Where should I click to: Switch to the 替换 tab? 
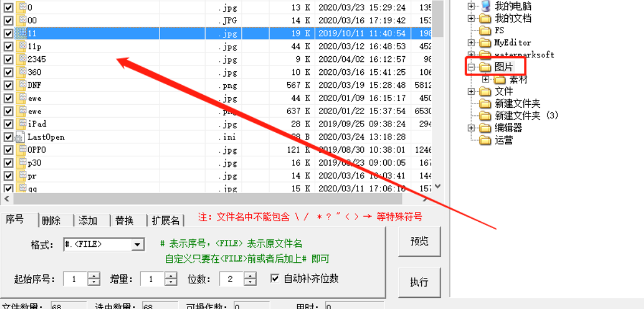point(124,221)
